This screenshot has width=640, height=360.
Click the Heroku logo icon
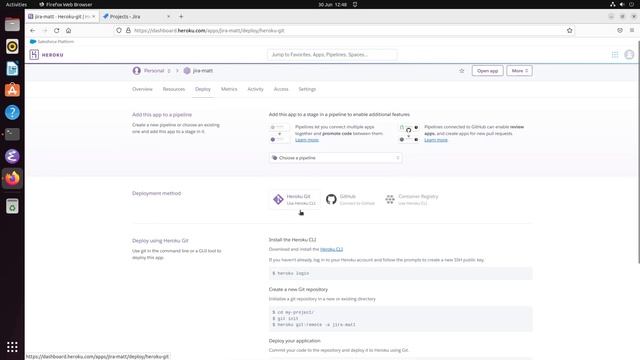34,54
